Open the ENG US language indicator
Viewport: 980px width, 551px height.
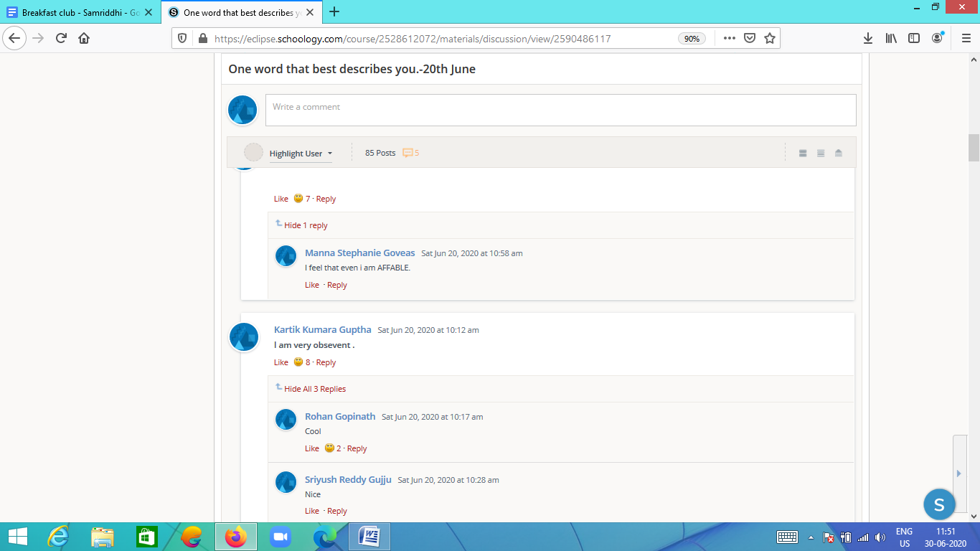coord(904,537)
